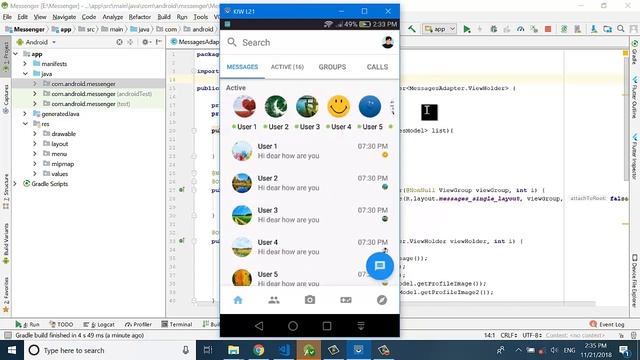Click scroll from source target icon
The height and width of the screenshot is (360, 640).
click(x=119, y=42)
